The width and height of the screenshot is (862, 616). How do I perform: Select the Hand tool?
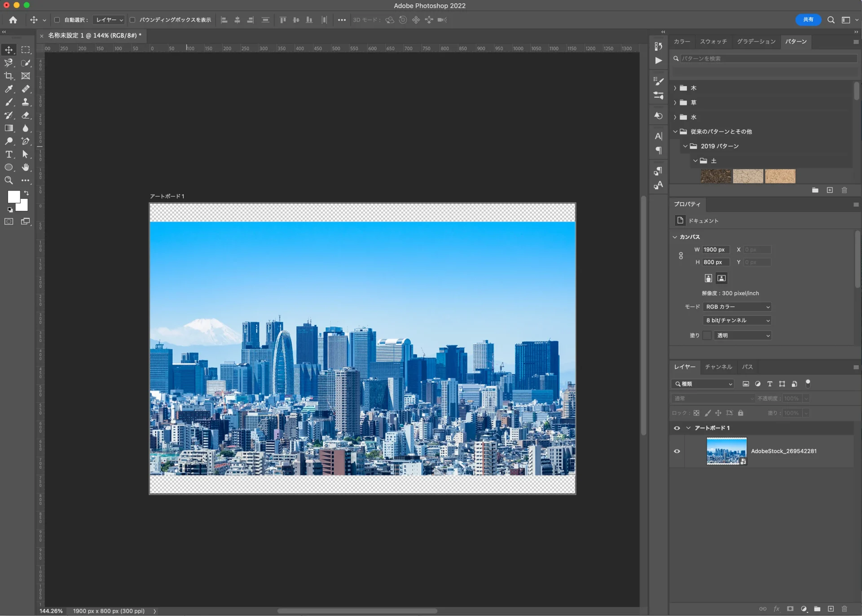pos(26,167)
